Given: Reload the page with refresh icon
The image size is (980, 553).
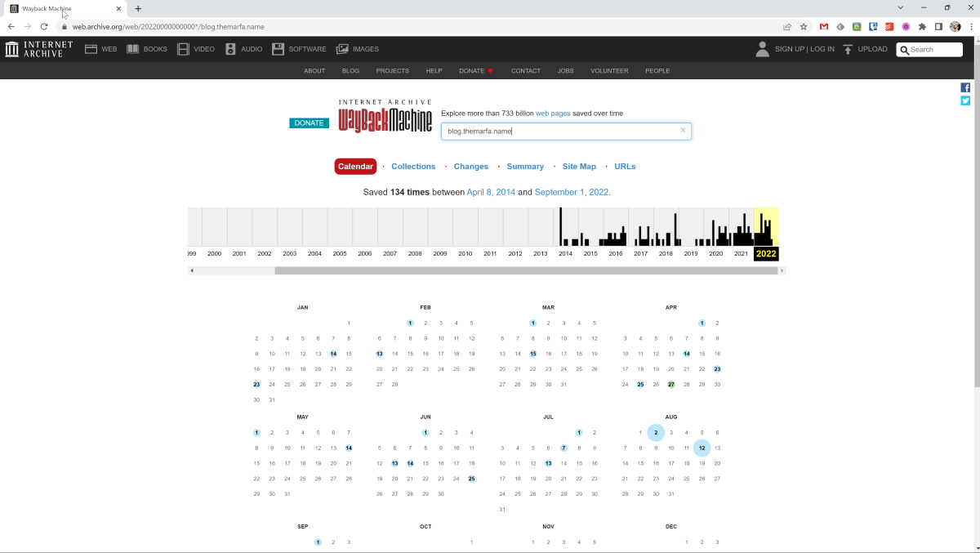Looking at the screenshot, I should (x=44, y=26).
